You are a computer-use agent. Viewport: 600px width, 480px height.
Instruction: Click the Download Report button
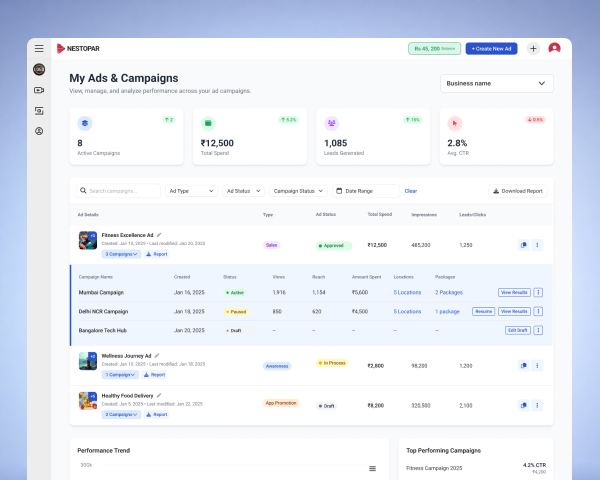[x=518, y=191]
